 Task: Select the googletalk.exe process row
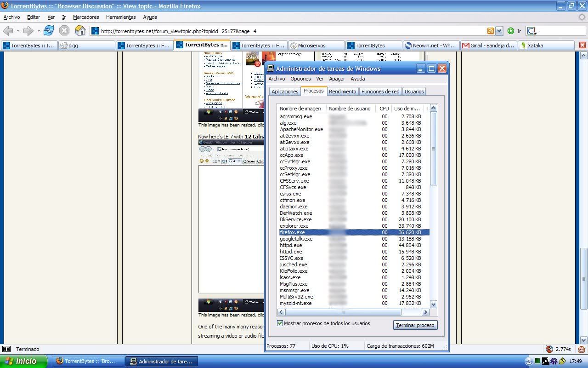click(354, 239)
